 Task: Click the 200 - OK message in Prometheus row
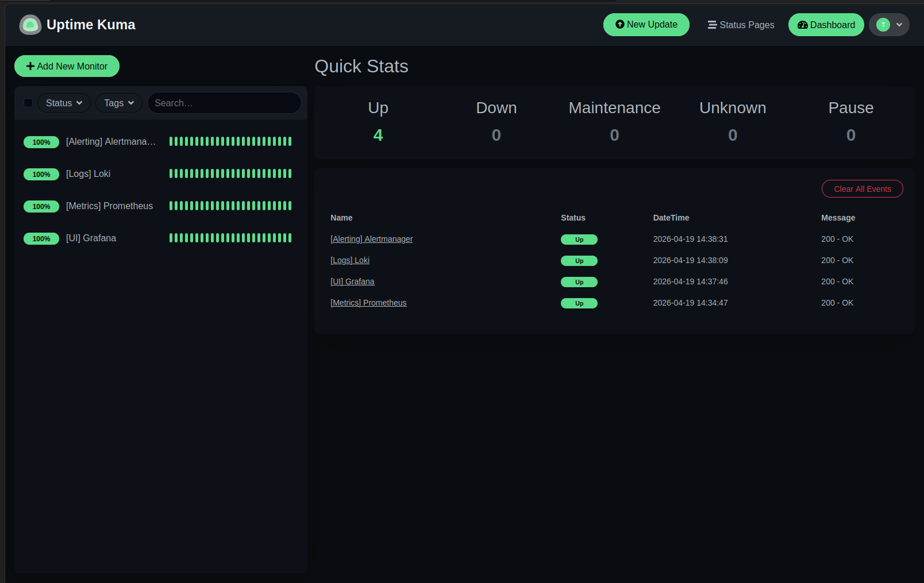click(x=837, y=303)
